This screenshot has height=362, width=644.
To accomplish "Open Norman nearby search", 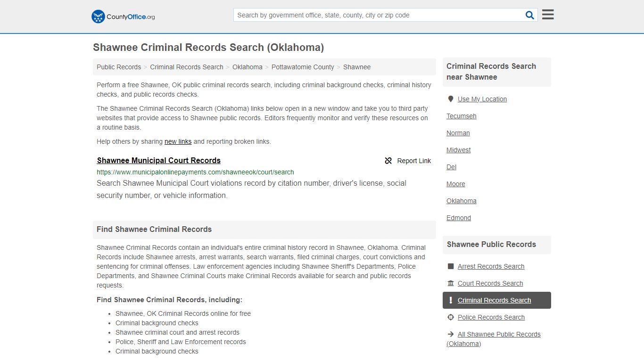I will (x=458, y=133).
